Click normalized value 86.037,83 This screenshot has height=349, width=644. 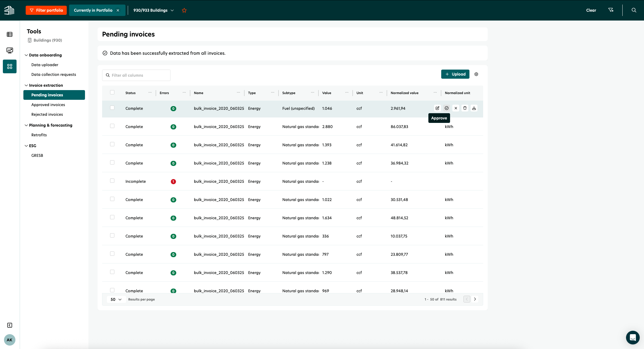[399, 127]
